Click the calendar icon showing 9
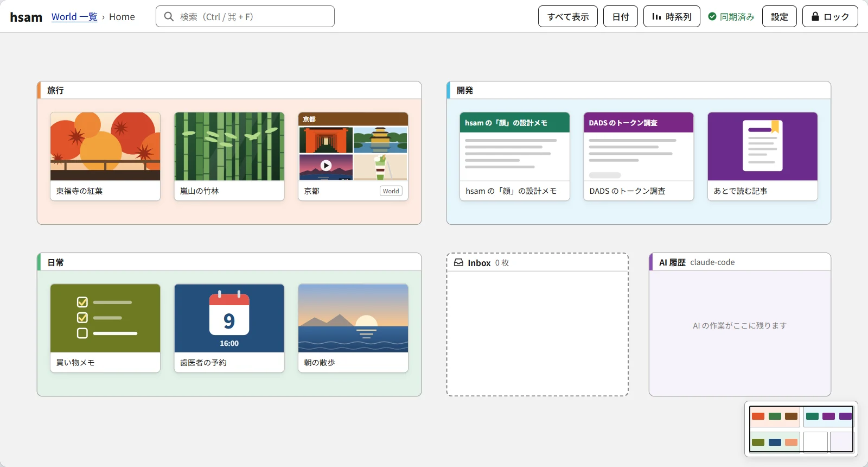This screenshot has height=467, width=868. (x=229, y=314)
